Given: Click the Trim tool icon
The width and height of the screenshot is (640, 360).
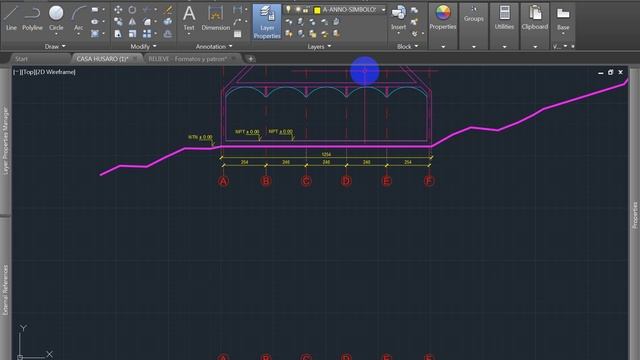Looking at the screenshot, I should click(147, 9).
